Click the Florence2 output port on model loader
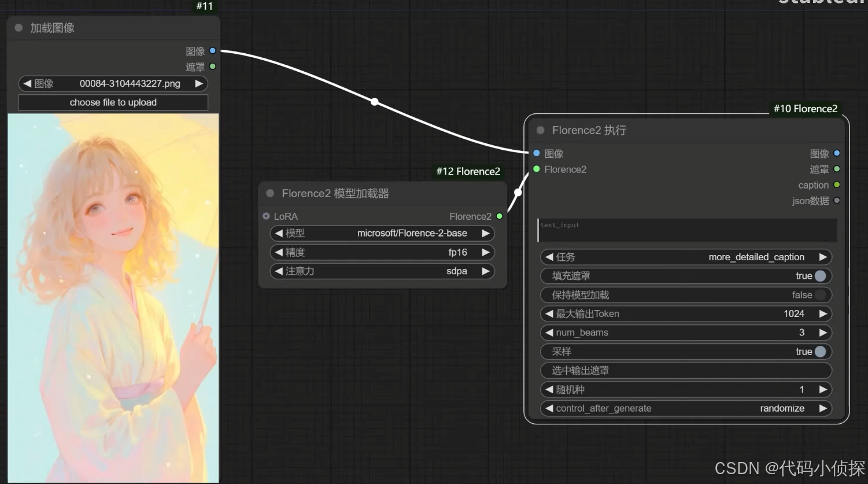 coord(500,216)
